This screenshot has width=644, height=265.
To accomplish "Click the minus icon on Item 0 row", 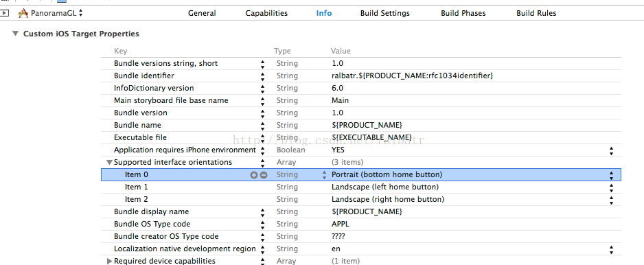I will tap(264, 174).
